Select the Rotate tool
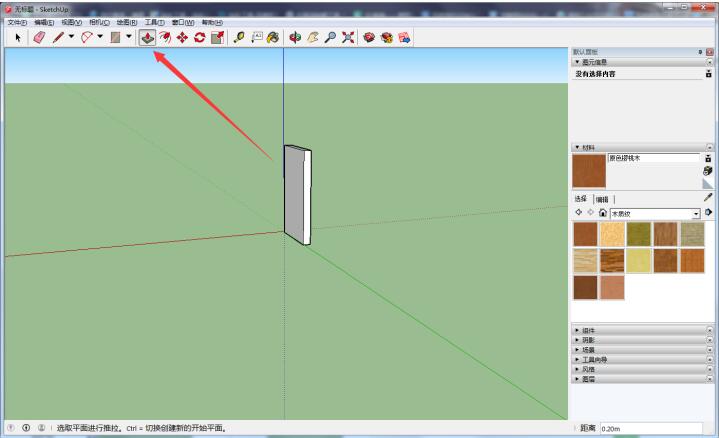Image resolution: width=719 pixels, height=438 pixels. click(x=200, y=37)
